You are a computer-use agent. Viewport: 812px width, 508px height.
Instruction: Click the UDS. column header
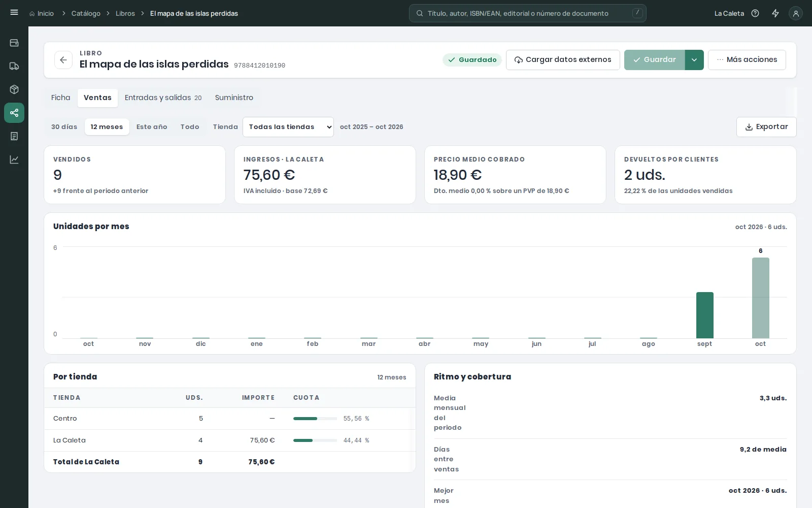point(194,398)
